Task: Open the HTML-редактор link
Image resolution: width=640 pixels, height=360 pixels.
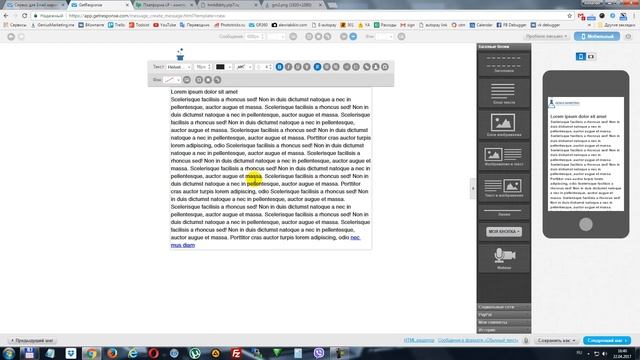Action: tap(419, 340)
